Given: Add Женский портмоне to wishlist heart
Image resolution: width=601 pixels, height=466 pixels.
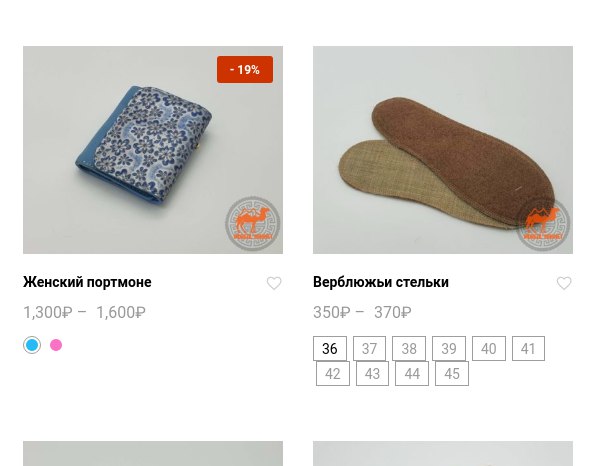Looking at the screenshot, I should [x=274, y=283].
